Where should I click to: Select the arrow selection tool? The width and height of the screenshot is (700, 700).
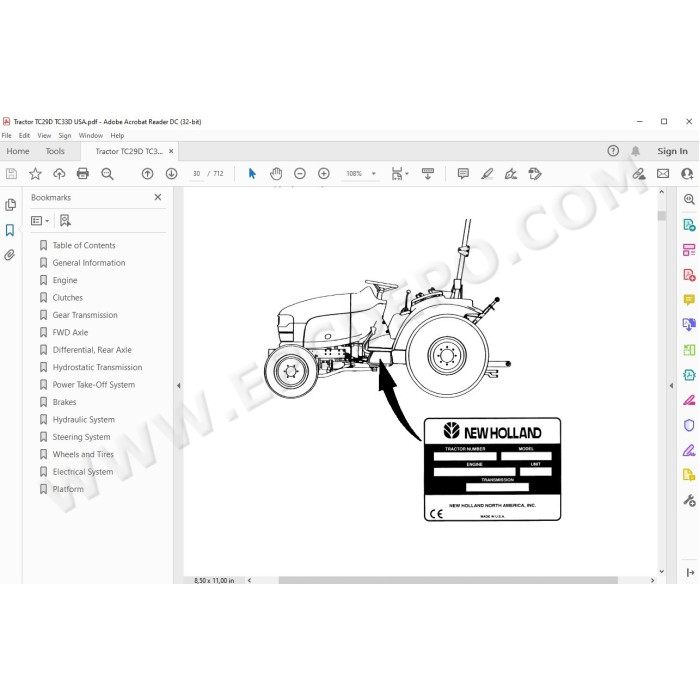[x=252, y=173]
